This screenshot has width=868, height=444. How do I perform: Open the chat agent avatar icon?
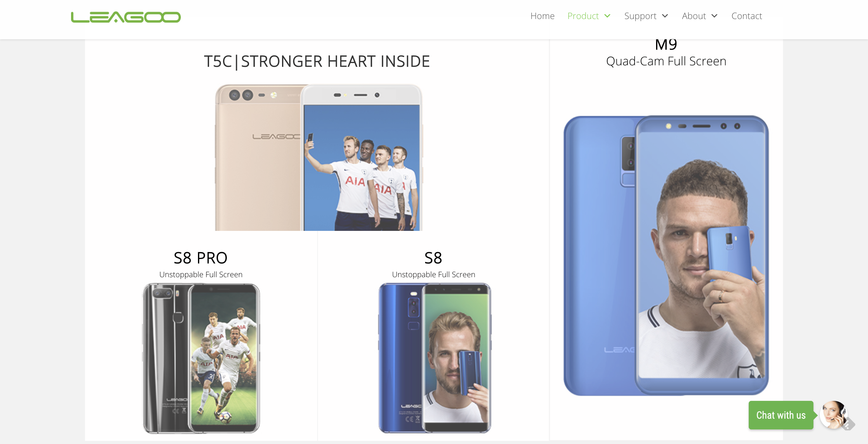click(833, 415)
